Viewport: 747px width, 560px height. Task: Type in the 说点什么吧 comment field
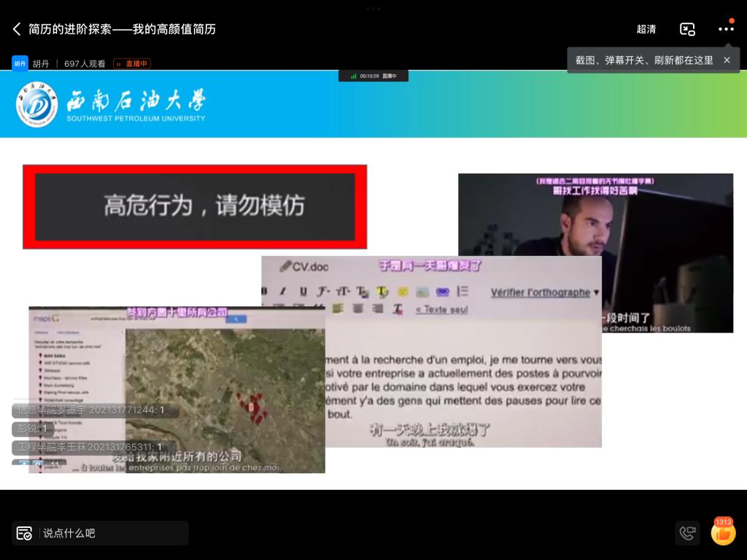(x=109, y=533)
